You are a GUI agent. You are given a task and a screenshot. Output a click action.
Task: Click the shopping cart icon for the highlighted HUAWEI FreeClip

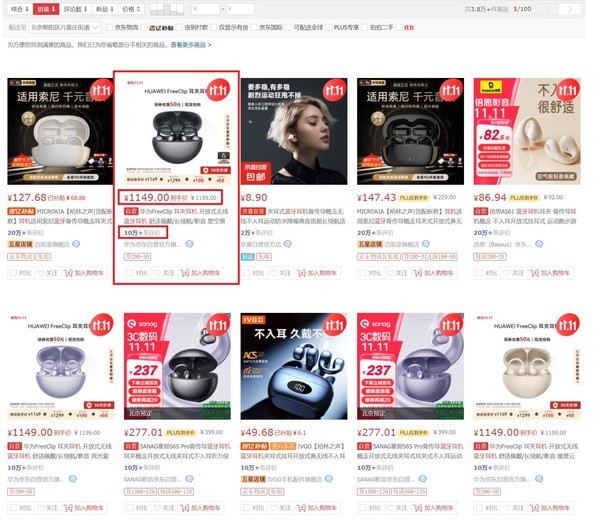point(184,273)
